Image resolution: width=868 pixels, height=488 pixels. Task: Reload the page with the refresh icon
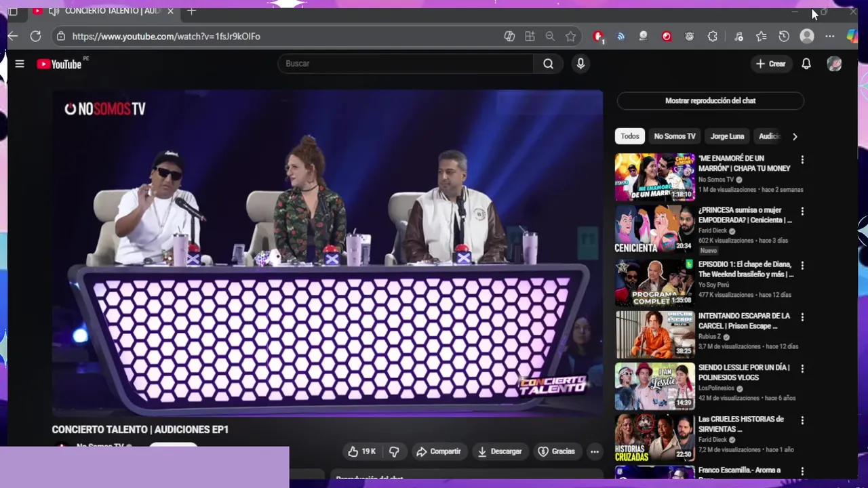point(35,37)
